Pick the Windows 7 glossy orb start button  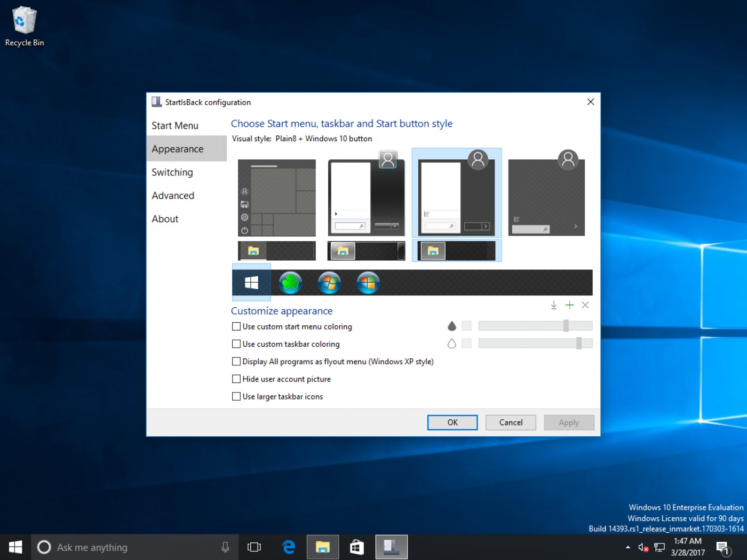(329, 282)
